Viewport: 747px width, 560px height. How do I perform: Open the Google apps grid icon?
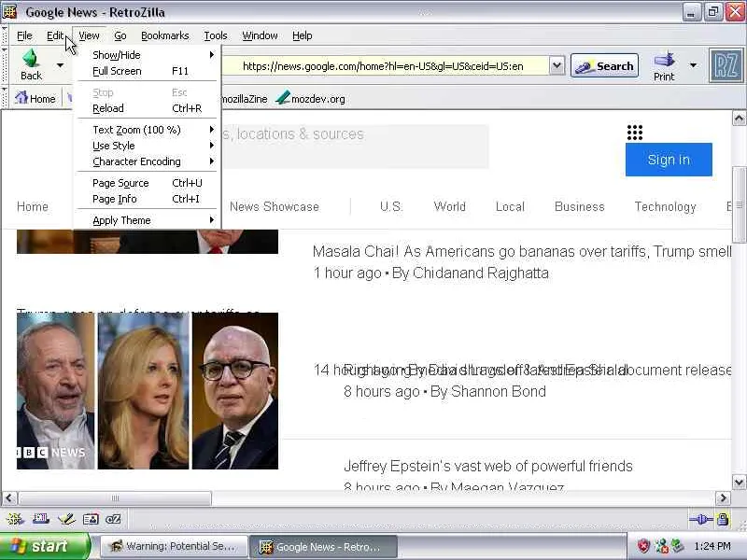coord(635,133)
